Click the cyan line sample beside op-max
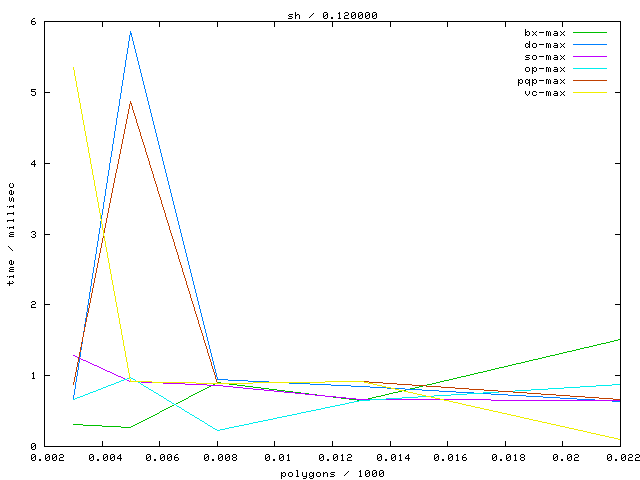The width and height of the screenshot is (640, 480). click(x=590, y=68)
